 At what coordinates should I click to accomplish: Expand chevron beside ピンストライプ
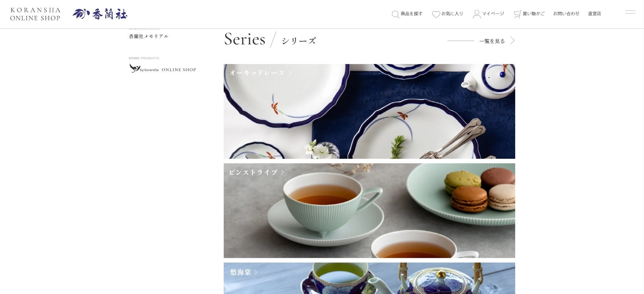click(283, 172)
